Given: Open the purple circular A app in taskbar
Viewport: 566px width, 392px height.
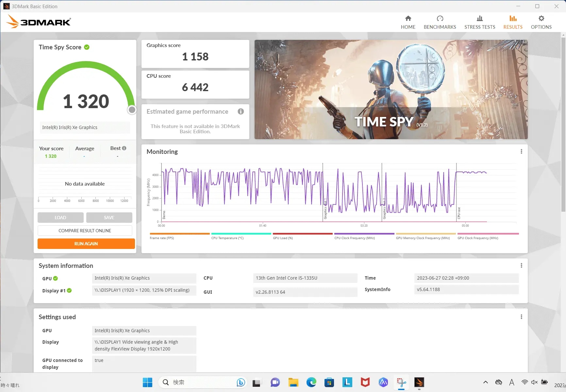Looking at the screenshot, I should click(383, 382).
